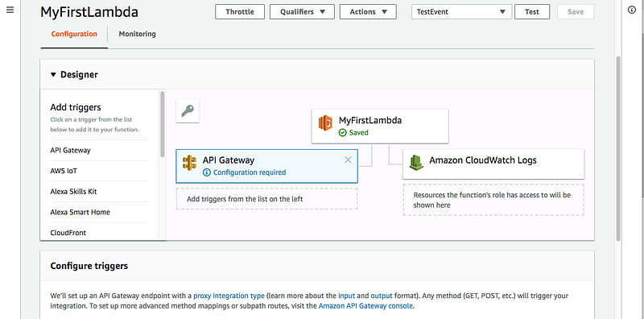The image size is (644, 319).
Task: Open the output format link
Action: click(x=382, y=296)
